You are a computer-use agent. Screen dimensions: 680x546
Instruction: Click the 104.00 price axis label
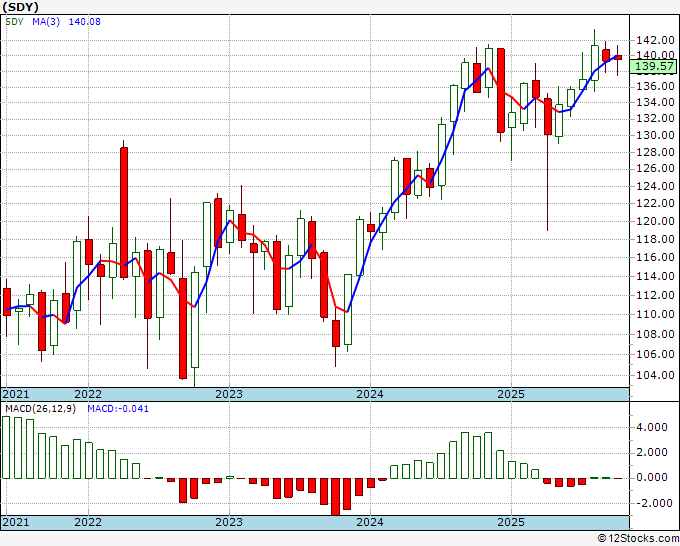[x=655, y=375]
